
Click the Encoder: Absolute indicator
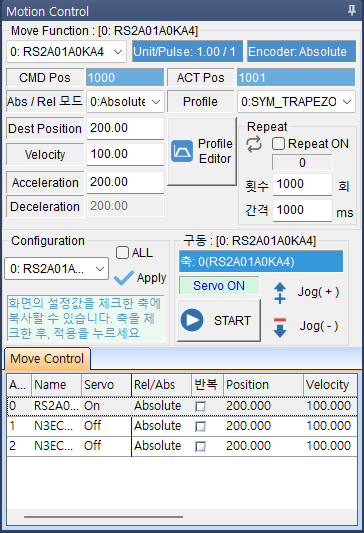click(x=301, y=51)
